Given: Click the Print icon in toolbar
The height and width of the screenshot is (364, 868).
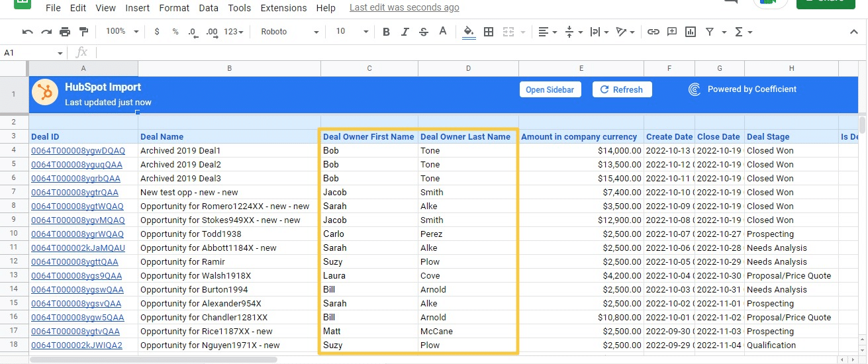Looking at the screenshot, I should coord(65,32).
